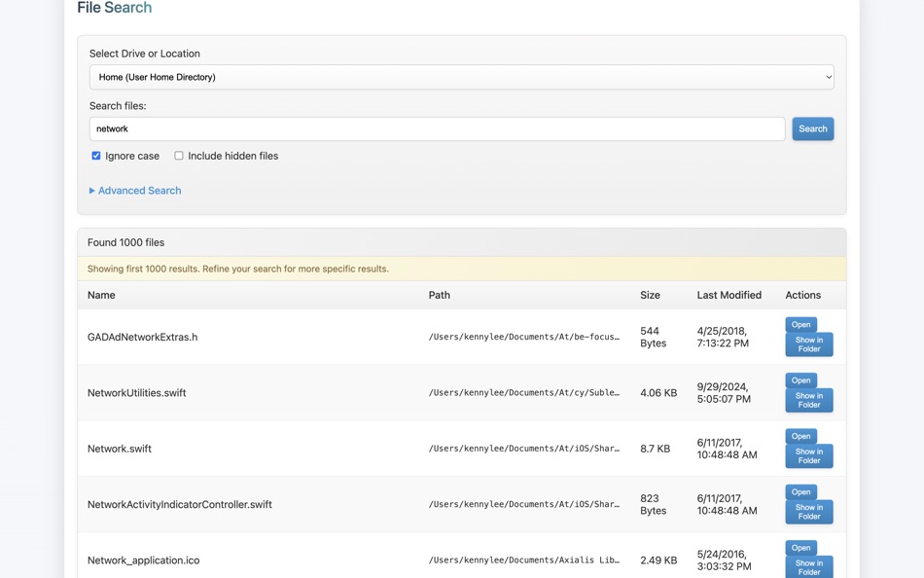
Task: Click the Size column header
Action: coord(650,295)
